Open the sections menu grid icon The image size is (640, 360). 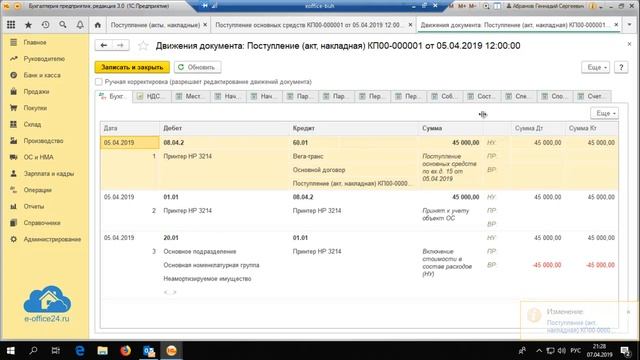(11, 25)
